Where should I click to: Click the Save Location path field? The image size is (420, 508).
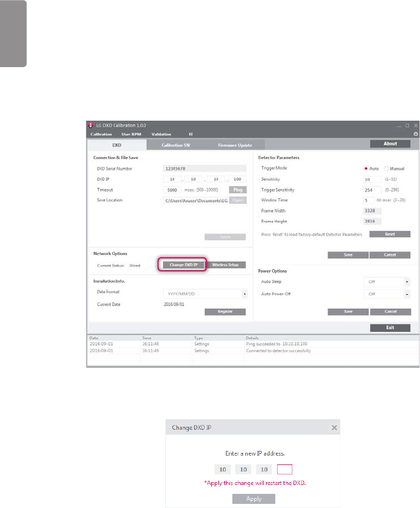tap(196, 201)
